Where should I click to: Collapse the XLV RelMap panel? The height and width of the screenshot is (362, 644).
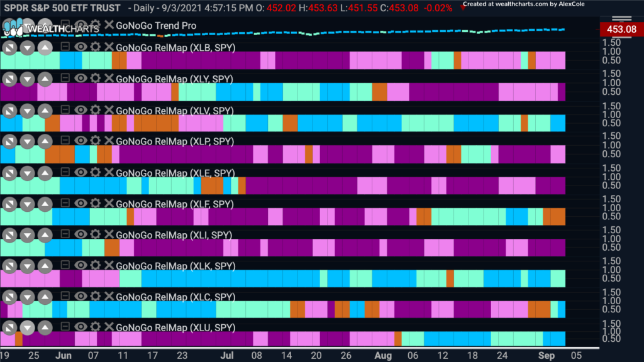coord(65,109)
